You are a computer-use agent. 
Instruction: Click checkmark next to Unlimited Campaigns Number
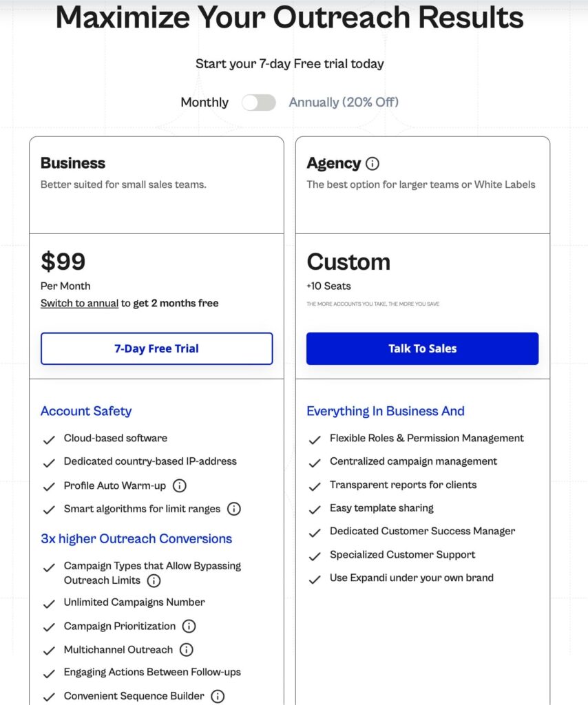click(49, 604)
